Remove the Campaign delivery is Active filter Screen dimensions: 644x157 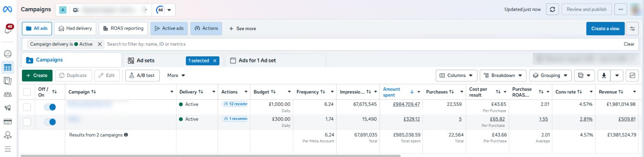tap(100, 44)
